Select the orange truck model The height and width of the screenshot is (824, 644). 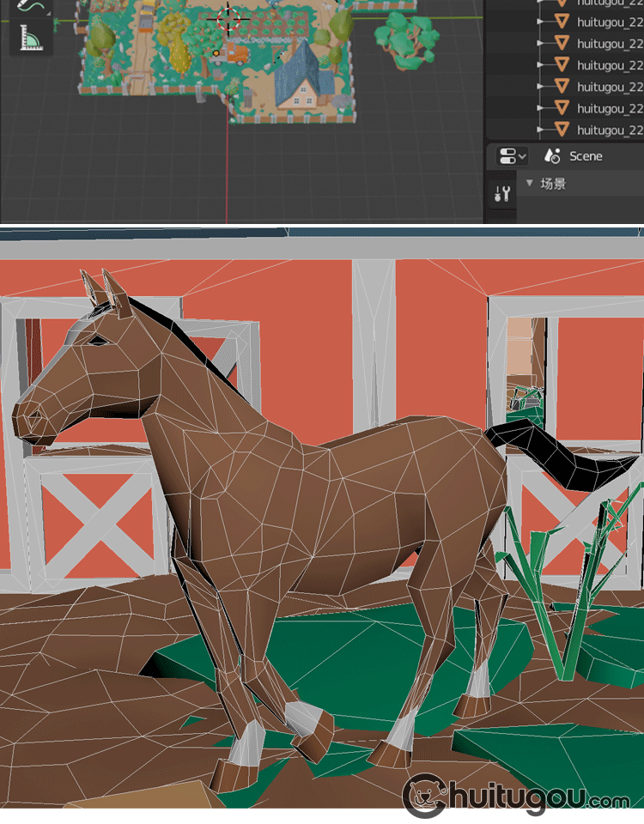click(234, 53)
